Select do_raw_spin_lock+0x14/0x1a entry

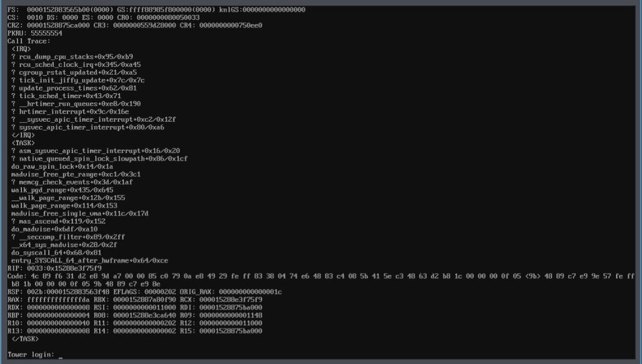coord(62,166)
